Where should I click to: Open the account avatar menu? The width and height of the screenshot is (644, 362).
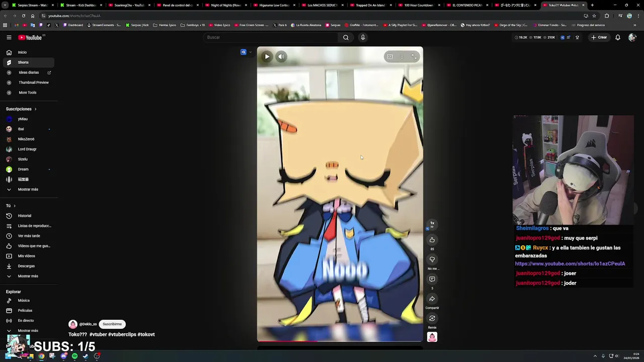click(632, 37)
